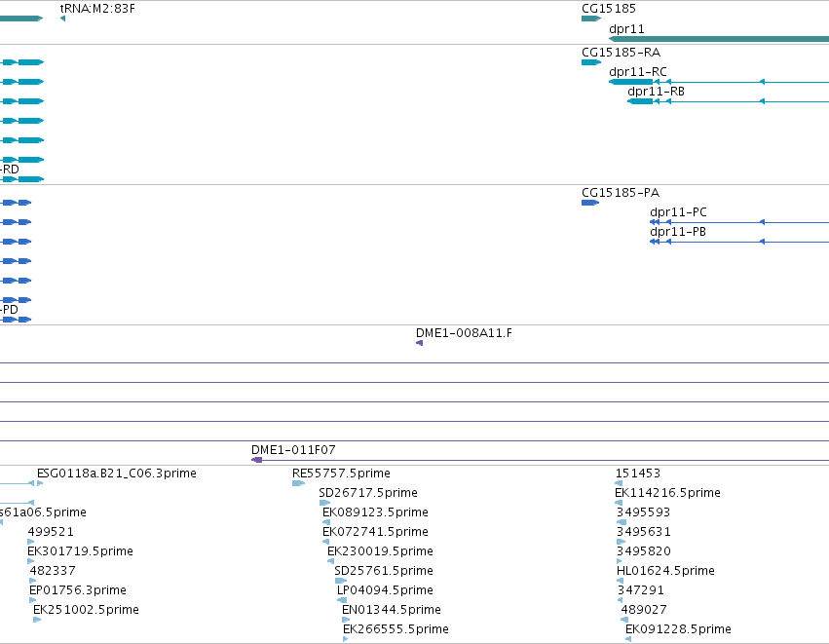Screen dimensions: 829x644
Task: Click the RE55757.5prime arrow glyph
Action: pos(299,483)
